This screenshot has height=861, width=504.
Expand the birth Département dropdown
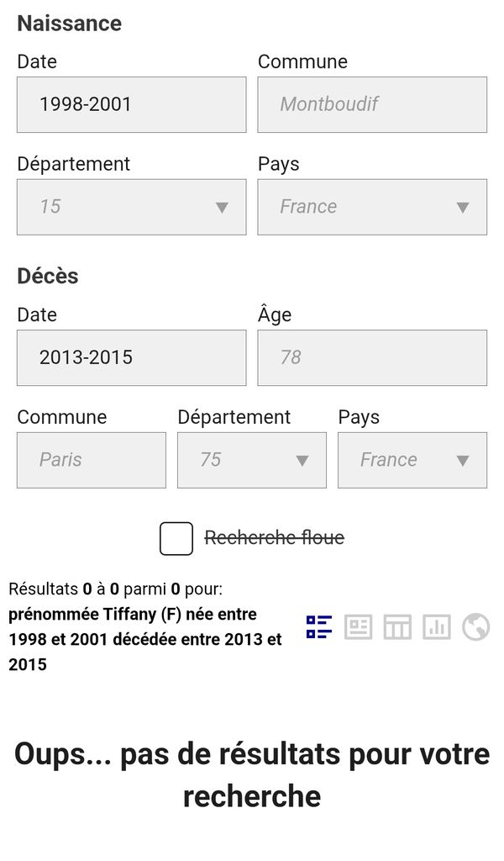click(x=132, y=207)
